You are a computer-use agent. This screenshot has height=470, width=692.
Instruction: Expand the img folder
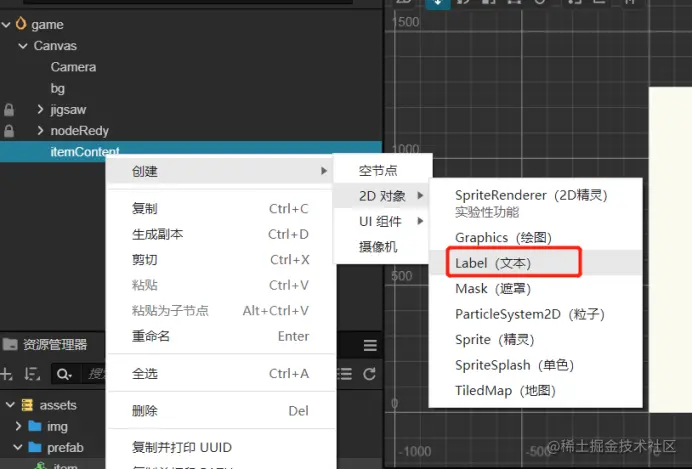pos(18,426)
